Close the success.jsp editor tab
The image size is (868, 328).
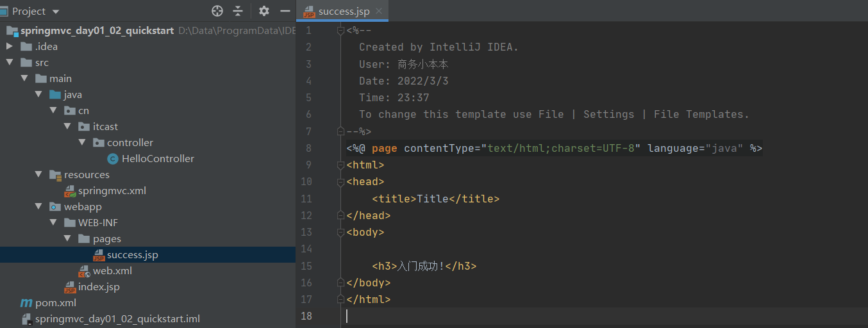[379, 11]
